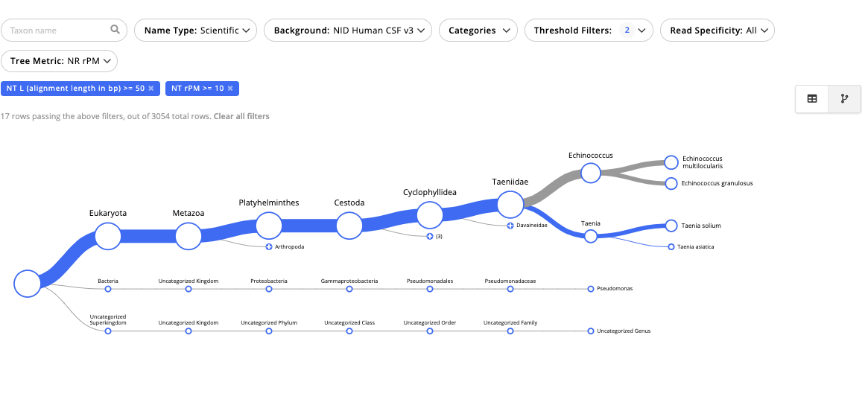
Task: Click the root node of the tree
Action: [27, 284]
